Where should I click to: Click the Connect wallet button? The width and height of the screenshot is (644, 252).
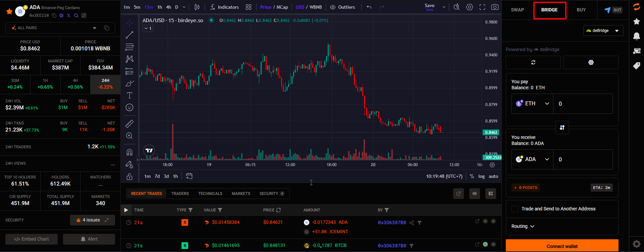pos(562,246)
